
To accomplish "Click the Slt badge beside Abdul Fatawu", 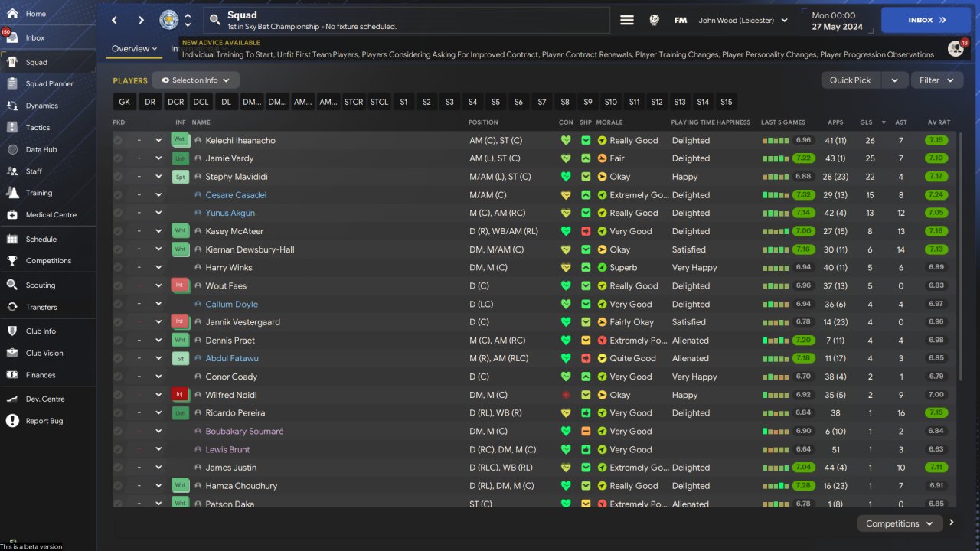I will pyautogui.click(x=180, y=358).
